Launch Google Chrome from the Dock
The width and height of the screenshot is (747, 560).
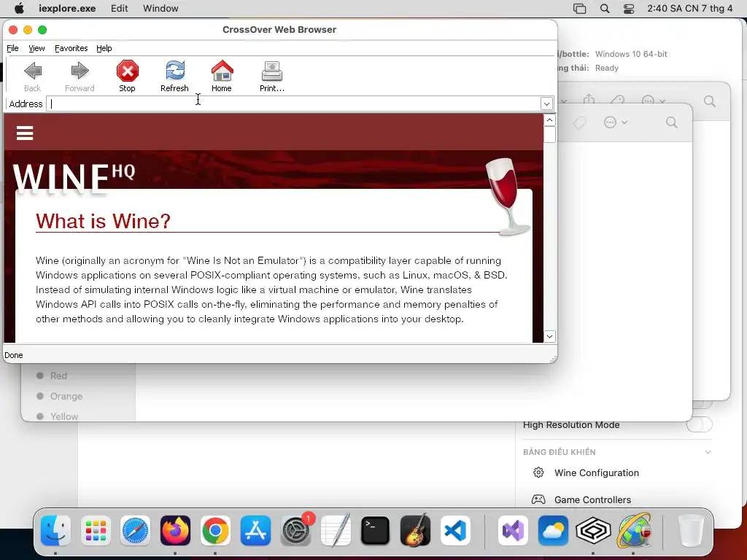coord(215,531)
